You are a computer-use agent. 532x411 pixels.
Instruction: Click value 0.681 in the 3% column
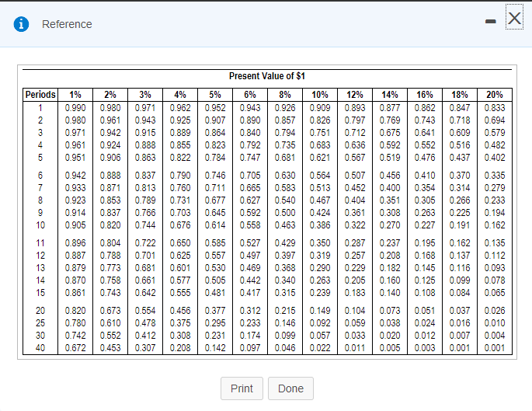pos(145,268)
